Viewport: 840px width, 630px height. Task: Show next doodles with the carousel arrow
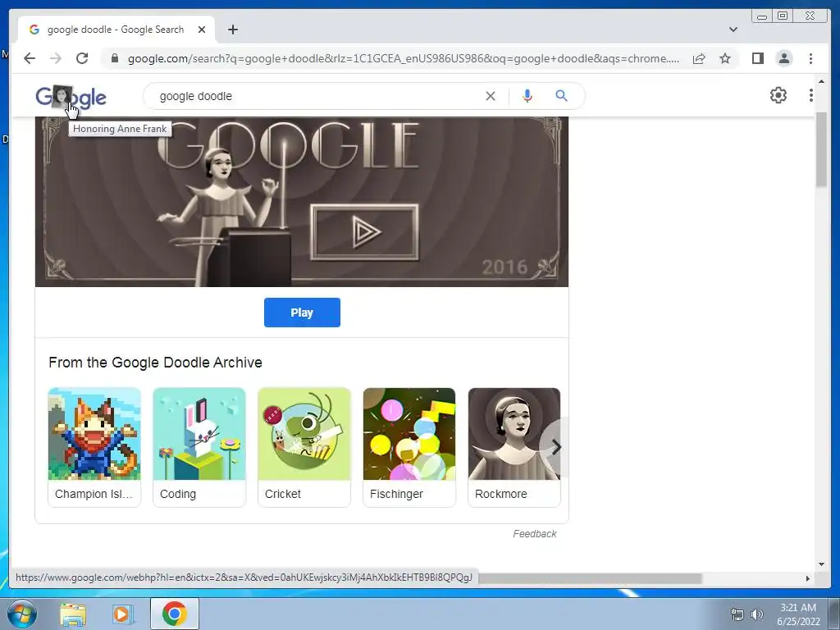[x=556, y=447]
